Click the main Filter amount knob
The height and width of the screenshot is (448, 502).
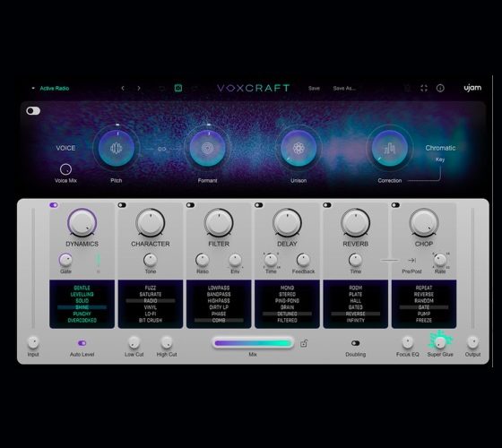click(219, 223)
